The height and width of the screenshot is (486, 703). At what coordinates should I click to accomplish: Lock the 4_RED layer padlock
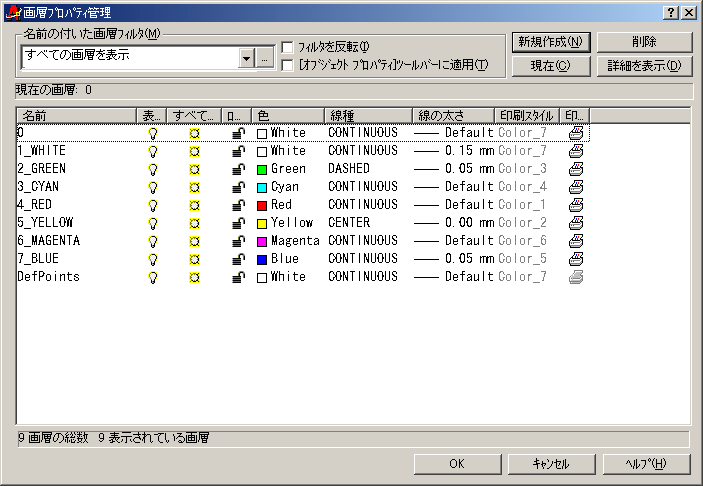click(239, 205)
